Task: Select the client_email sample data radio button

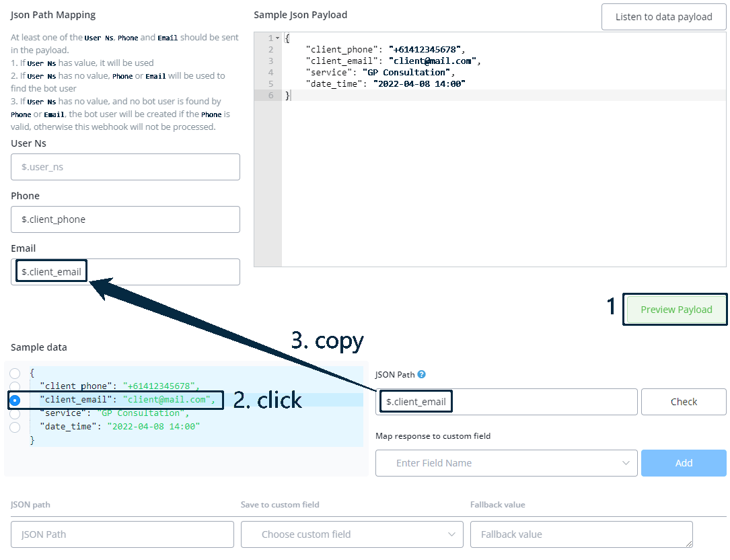Action: coord(15,400)
